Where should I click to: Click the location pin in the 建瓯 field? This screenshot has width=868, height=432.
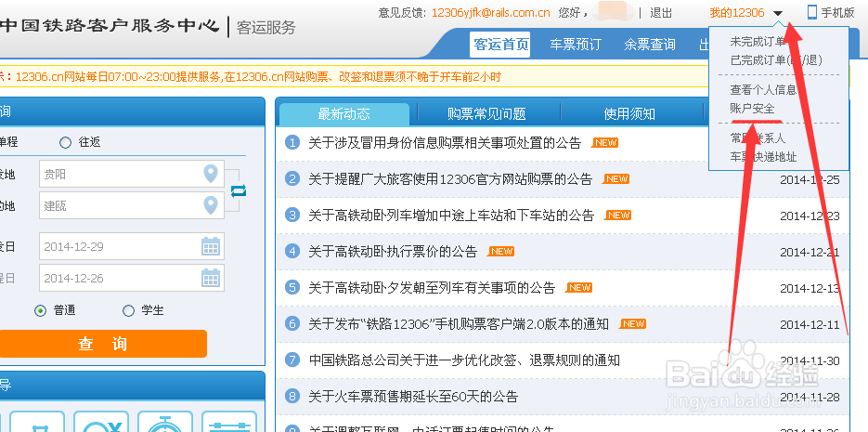click(211, 205)
